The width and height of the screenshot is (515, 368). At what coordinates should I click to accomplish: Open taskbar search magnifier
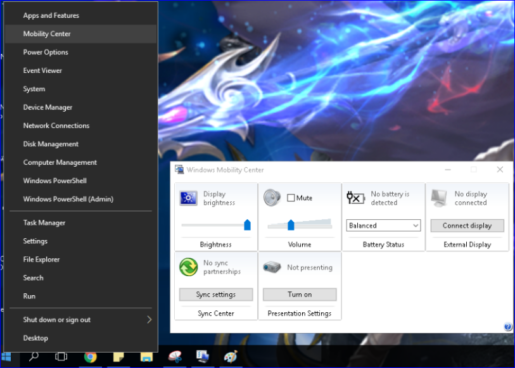pyautogui.click(x=33, y=357)
